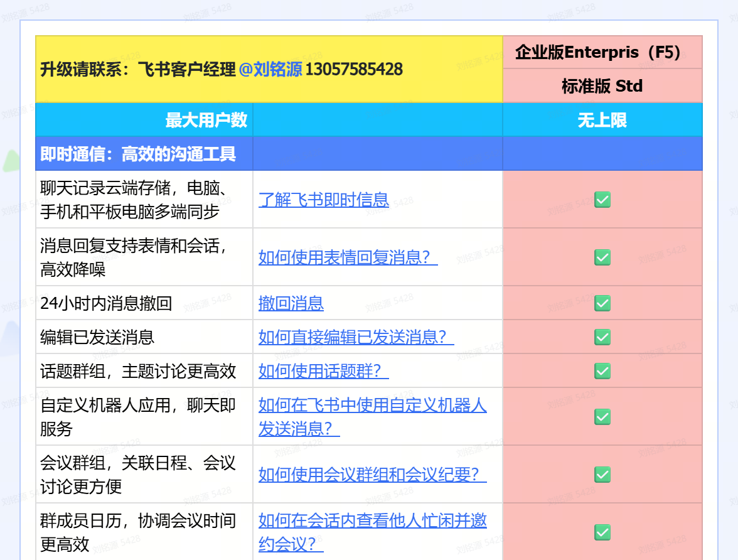
Task: Open 如何在会话内查看他人忙闲并邀约会议? link
Action: pos(372,532)
